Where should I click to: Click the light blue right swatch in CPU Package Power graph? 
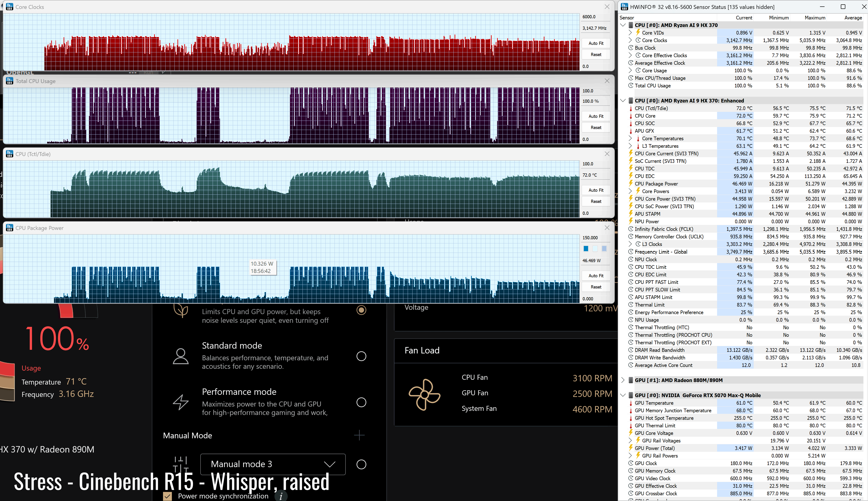[x=604, y=248]
